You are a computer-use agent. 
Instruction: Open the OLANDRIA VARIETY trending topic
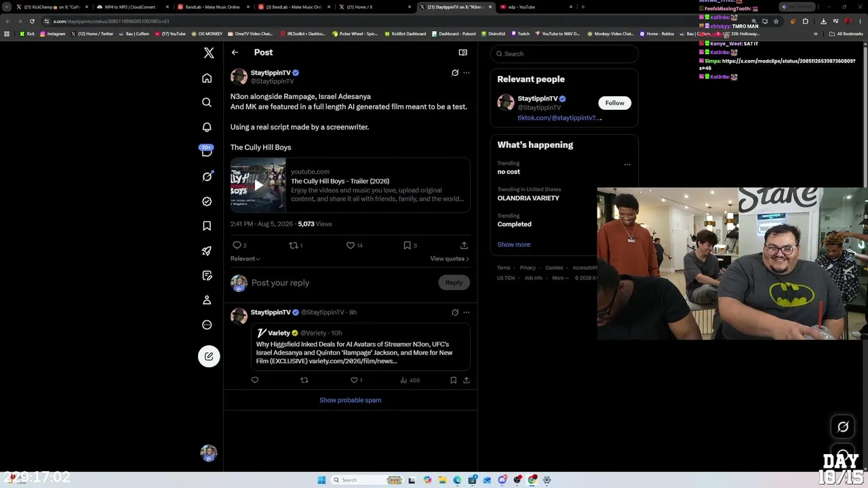point(528,198)
